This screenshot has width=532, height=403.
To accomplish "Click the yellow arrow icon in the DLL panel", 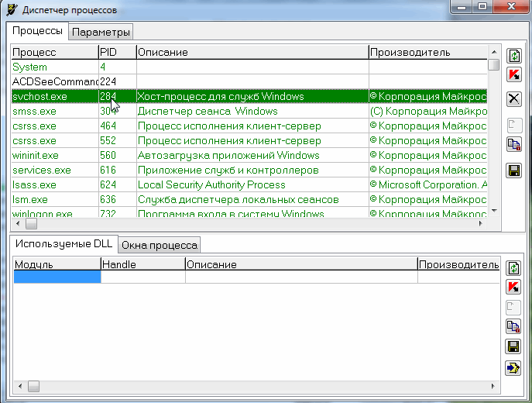I will pyautogui.click(x=513, y=367).
